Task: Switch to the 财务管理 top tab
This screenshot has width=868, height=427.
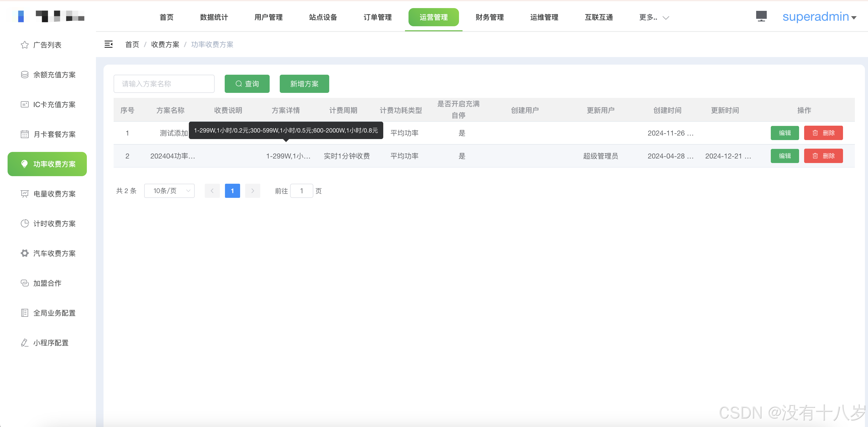Action: (x=489, y=17)
